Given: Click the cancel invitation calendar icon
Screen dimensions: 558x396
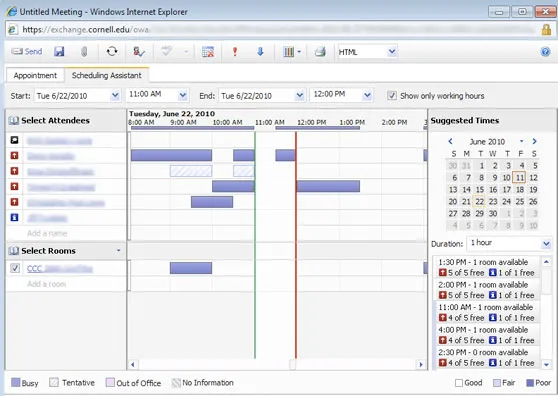Looking at the screenshot, I should click(x=208, y=52).
